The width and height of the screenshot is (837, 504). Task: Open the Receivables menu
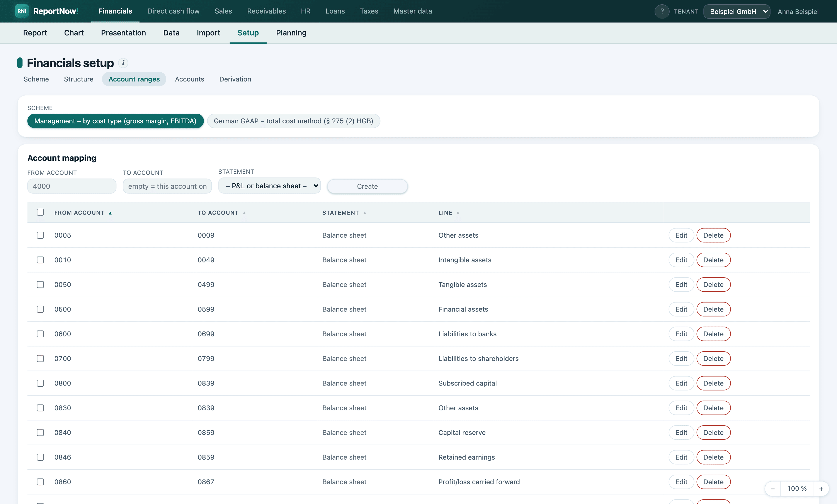pos(266,11)
